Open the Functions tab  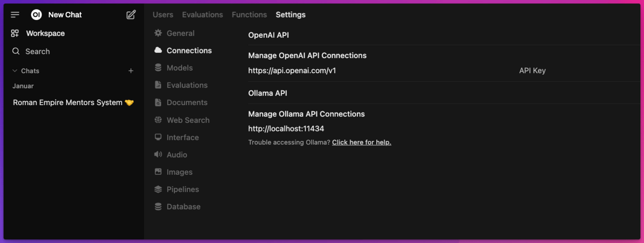pos(249,15)
